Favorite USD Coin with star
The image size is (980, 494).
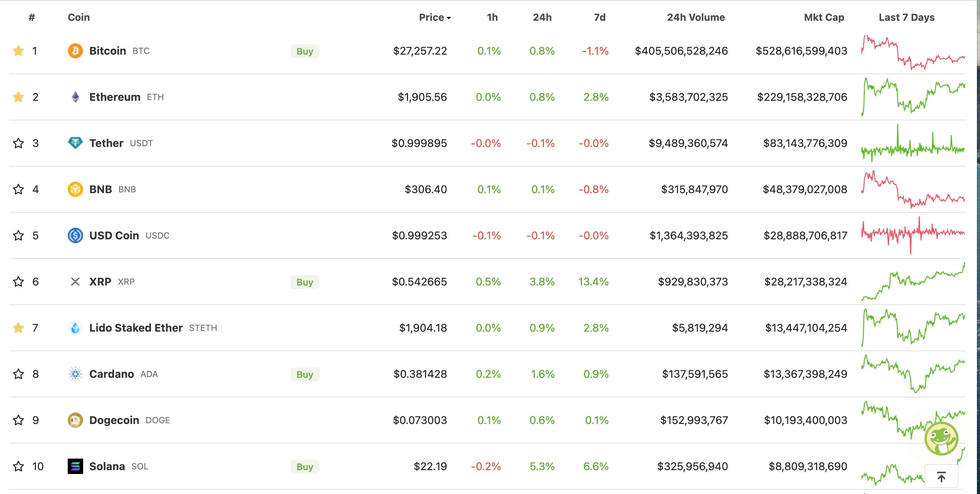pyautogui.click(x=18, y=235)
